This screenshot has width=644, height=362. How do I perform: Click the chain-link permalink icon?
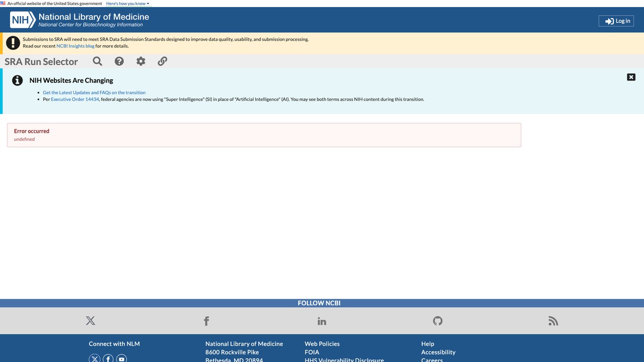pos(163,61)
